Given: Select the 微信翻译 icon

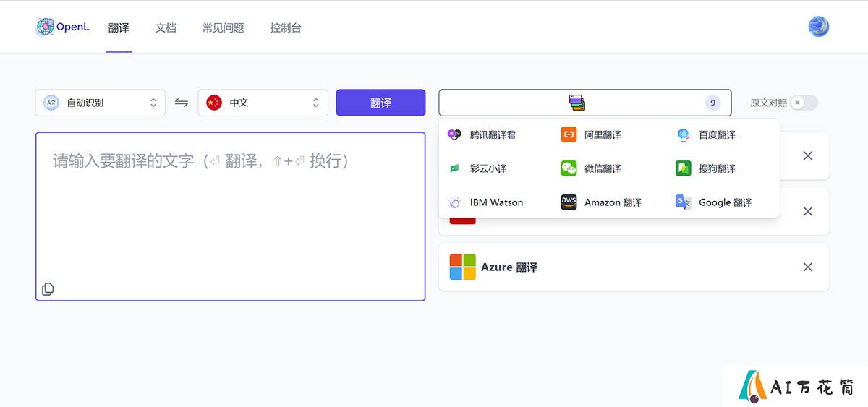Looking at the screenshot, I should [569, 168].
